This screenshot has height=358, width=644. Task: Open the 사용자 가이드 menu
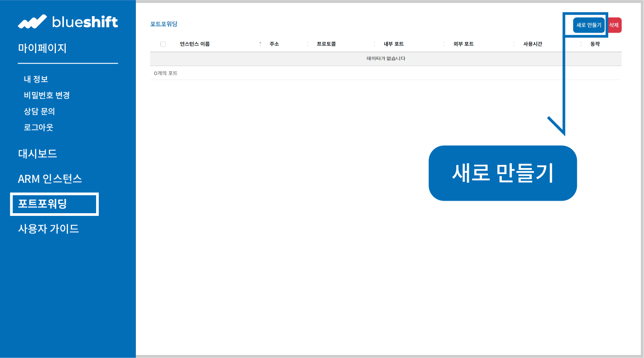48,229
